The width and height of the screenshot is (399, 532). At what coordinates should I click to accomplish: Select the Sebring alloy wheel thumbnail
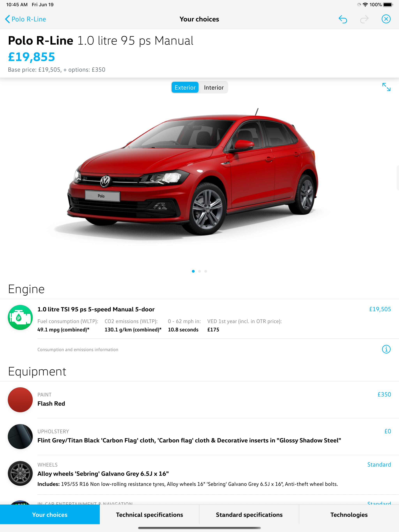click(20, 473)
